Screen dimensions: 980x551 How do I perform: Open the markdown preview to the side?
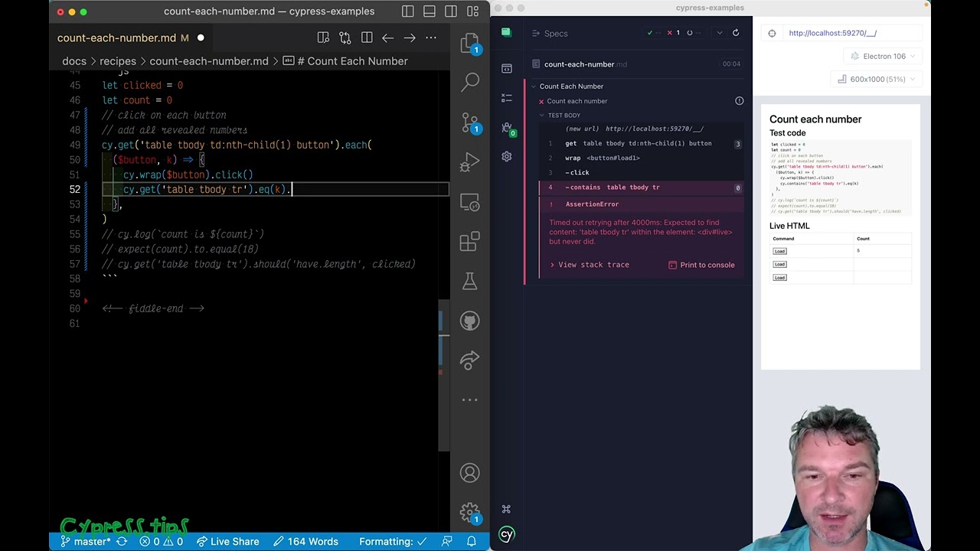pyautogui.click(x=323, y=37)
